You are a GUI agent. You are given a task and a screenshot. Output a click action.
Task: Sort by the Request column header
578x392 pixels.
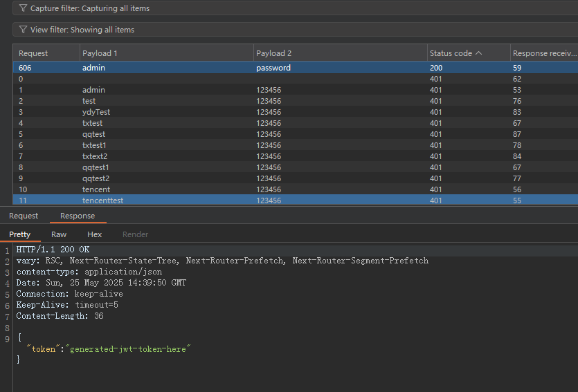pos(33,53)
